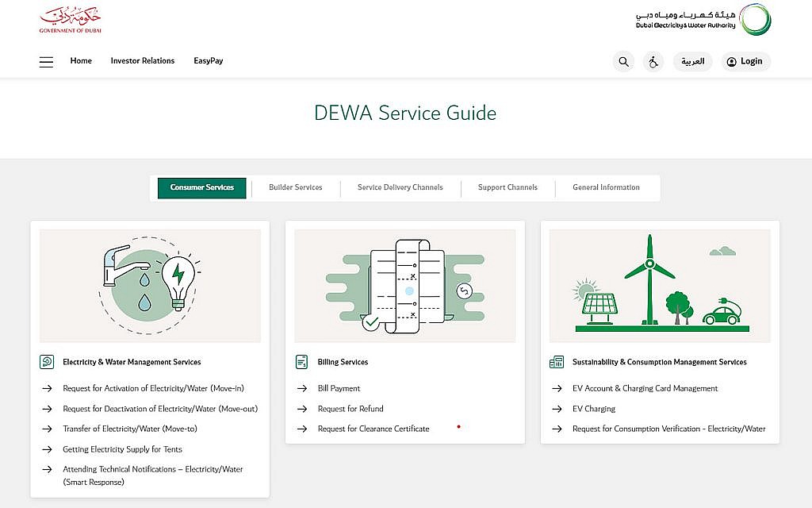Click the arrow beside Move-in request

point(47,388)
